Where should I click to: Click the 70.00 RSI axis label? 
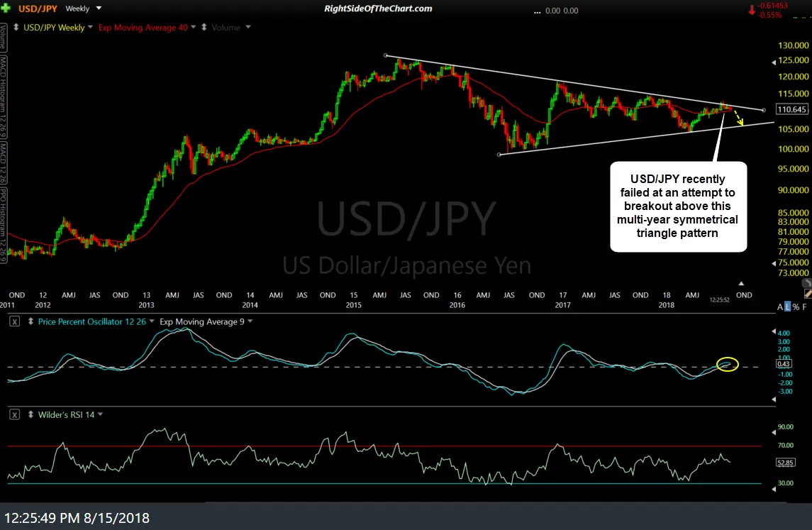[786, 446]
